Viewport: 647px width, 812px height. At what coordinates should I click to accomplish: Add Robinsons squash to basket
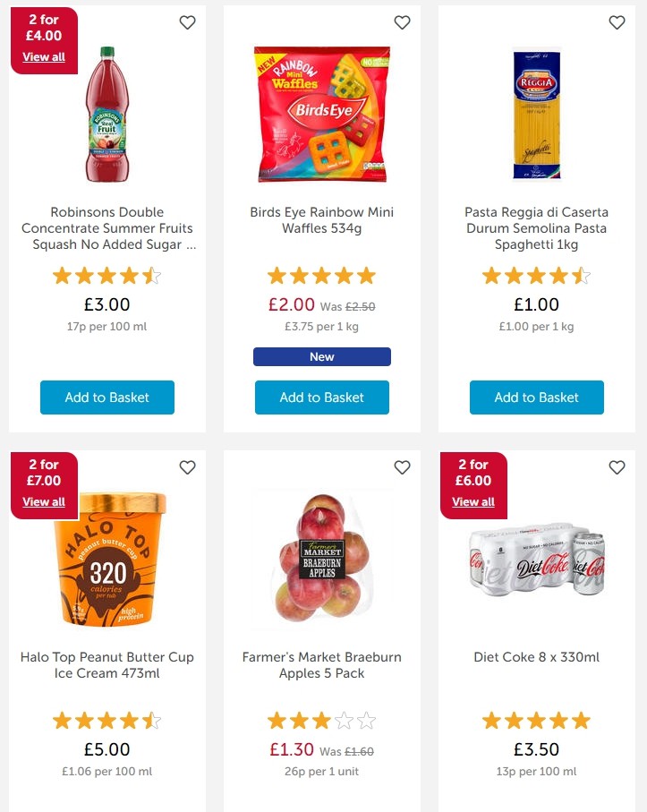[106, 397]
